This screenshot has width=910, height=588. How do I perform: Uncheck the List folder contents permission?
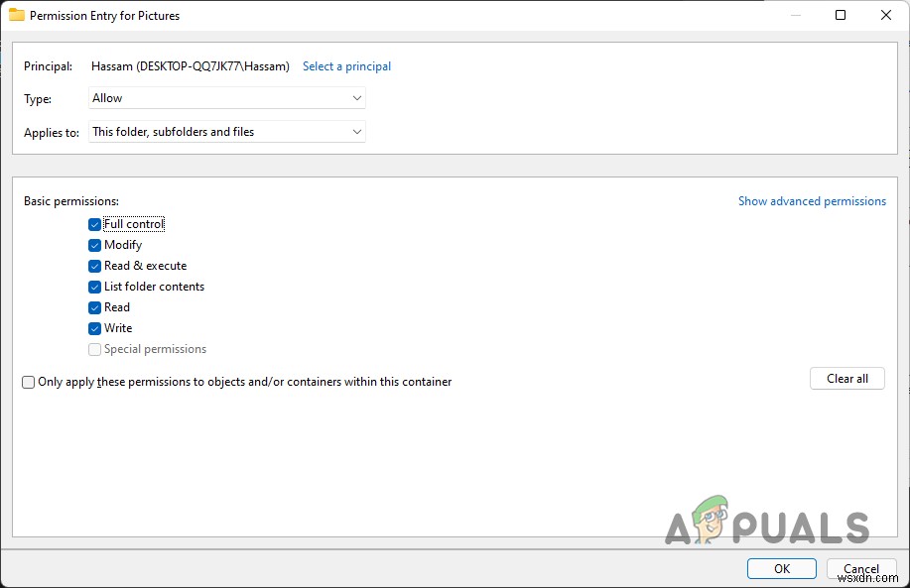point(94,287)
